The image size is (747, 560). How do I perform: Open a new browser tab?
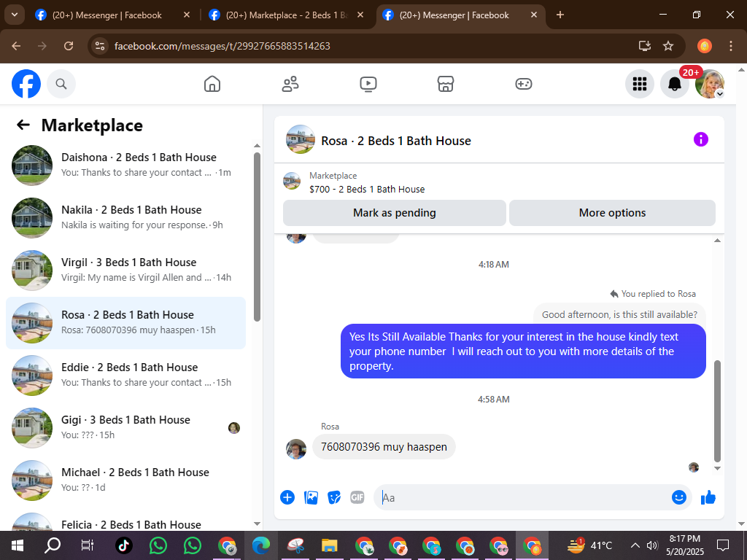click(560, 15)
